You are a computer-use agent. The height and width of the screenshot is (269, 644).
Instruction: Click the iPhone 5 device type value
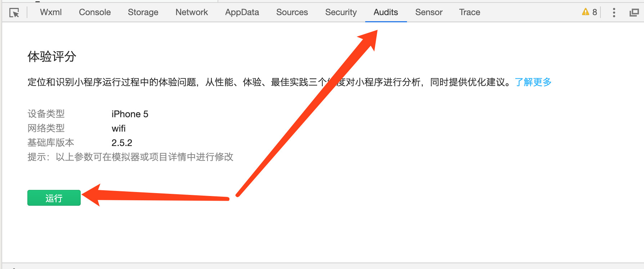[130, 114]
